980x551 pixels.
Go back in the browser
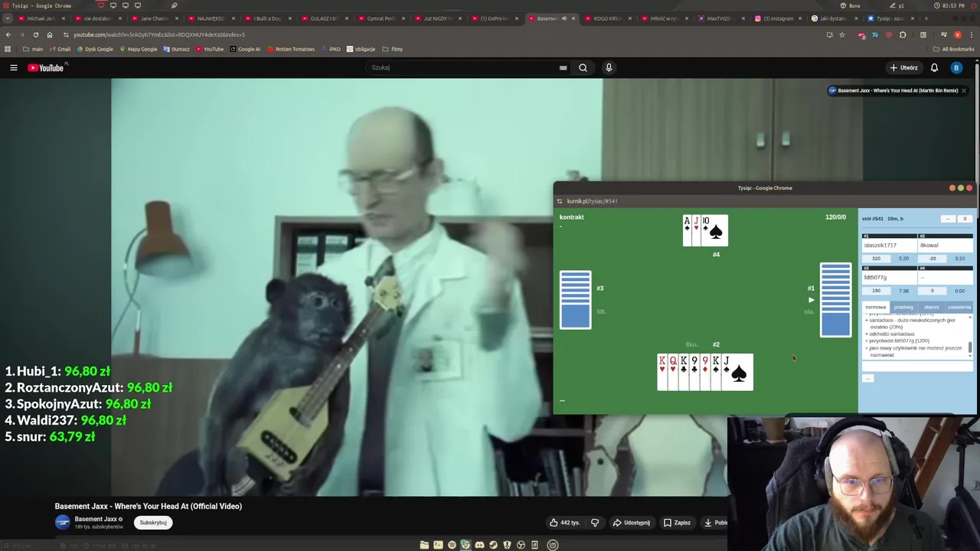[x=8, y=34]
